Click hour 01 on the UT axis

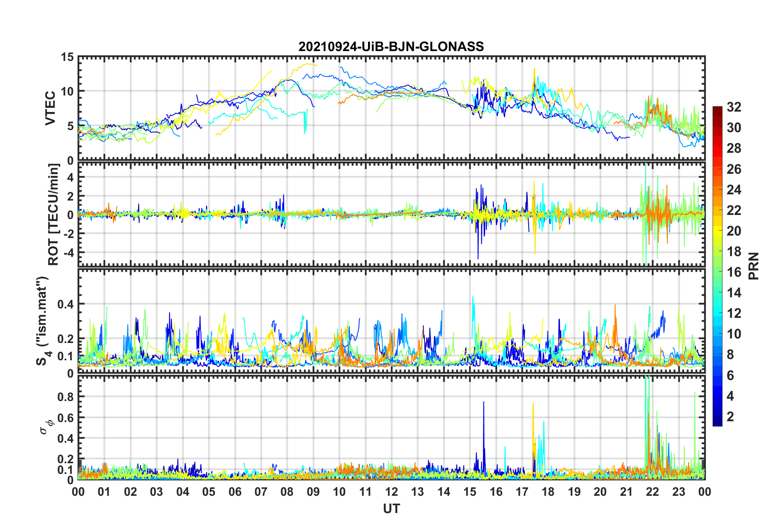(x=104, y=492)
